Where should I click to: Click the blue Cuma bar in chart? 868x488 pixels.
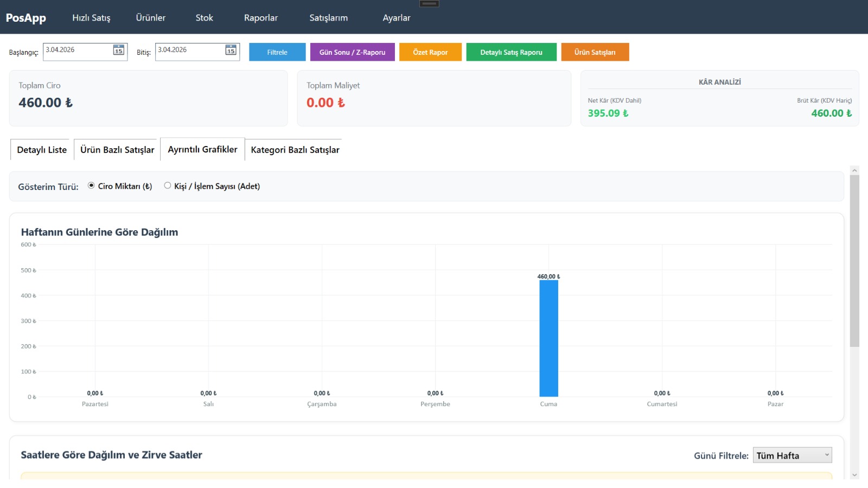pos(548,338)
